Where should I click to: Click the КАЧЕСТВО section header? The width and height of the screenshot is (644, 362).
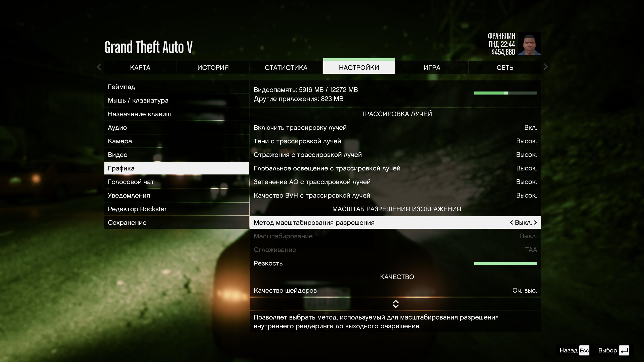point(397,277)
